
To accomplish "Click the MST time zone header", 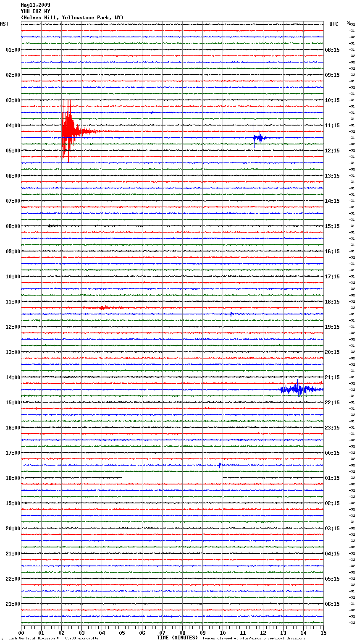I will [4, 24].
